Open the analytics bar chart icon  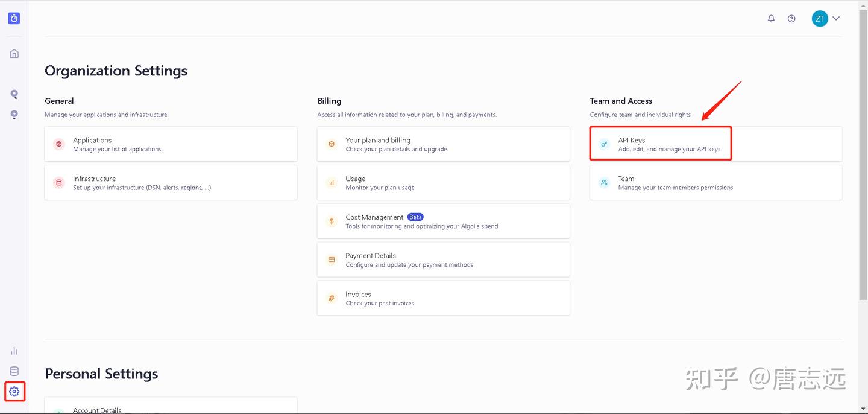pos(14,351)
